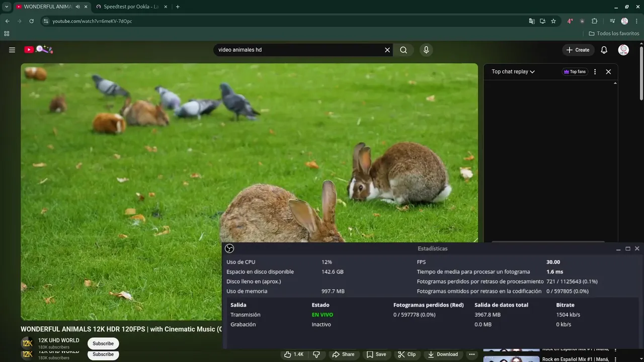644x362 pixels.
Task: Click the 3967.8 MB data output value
Action: click(488, 315)
